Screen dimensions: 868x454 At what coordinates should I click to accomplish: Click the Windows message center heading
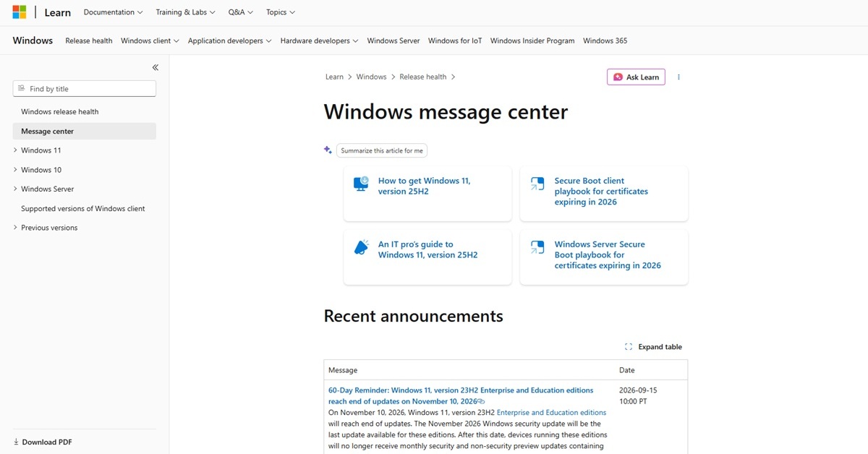point(446,112)
